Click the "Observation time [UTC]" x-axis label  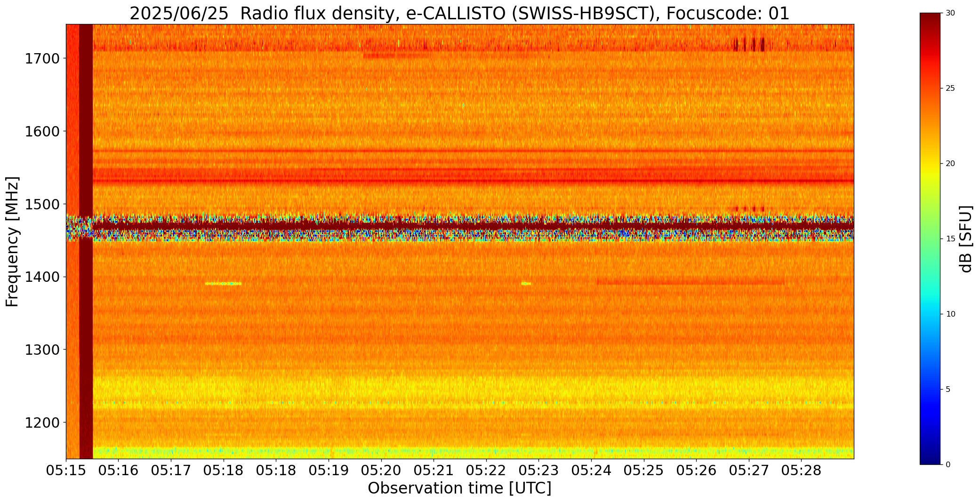coord(459,488)
